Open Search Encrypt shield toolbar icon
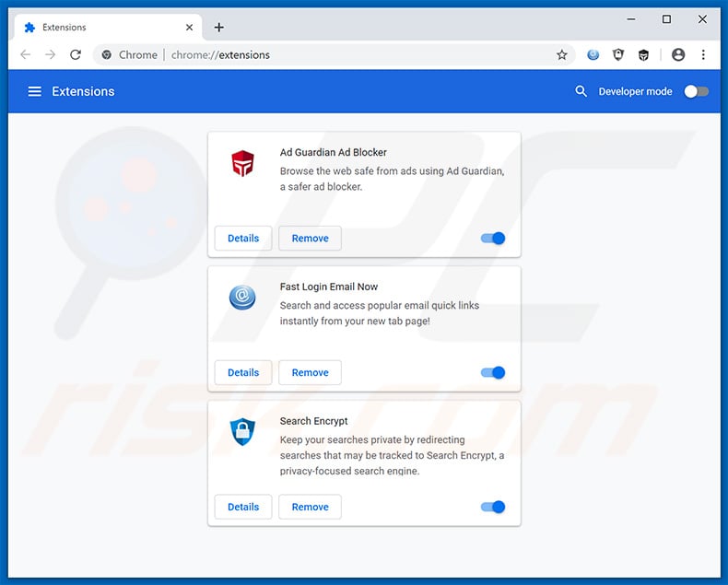Viewport: 728px width, 585px height. click(618, 54)
